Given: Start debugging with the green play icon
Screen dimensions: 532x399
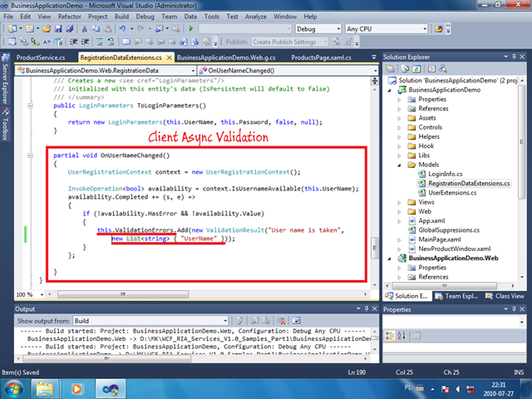Looking at the screenshot, I should click(x=190, y=29).
